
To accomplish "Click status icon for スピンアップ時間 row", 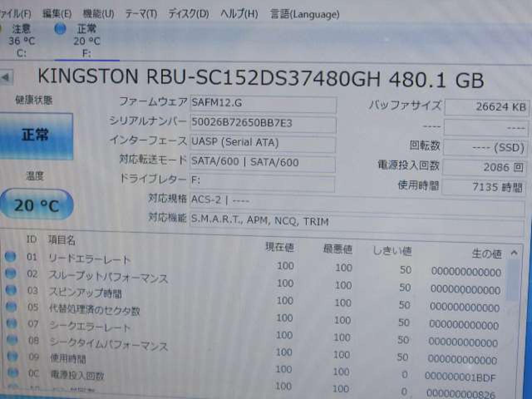I will coord(11,290).
